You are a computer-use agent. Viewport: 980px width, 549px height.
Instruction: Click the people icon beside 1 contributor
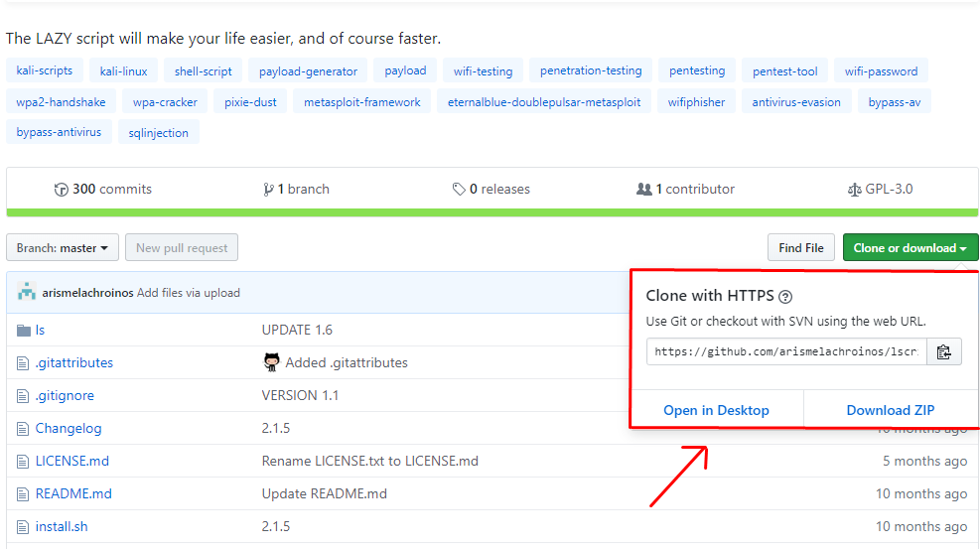(x=643, y=190)
